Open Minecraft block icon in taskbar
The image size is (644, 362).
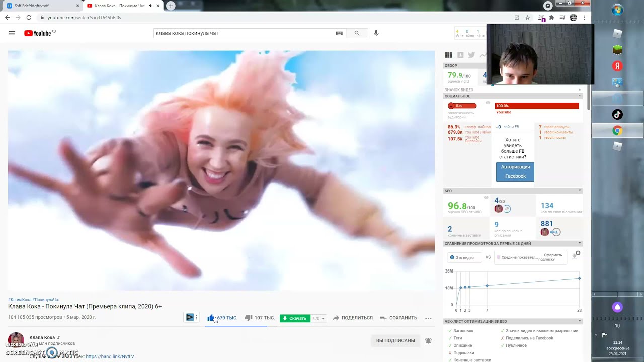617,50
